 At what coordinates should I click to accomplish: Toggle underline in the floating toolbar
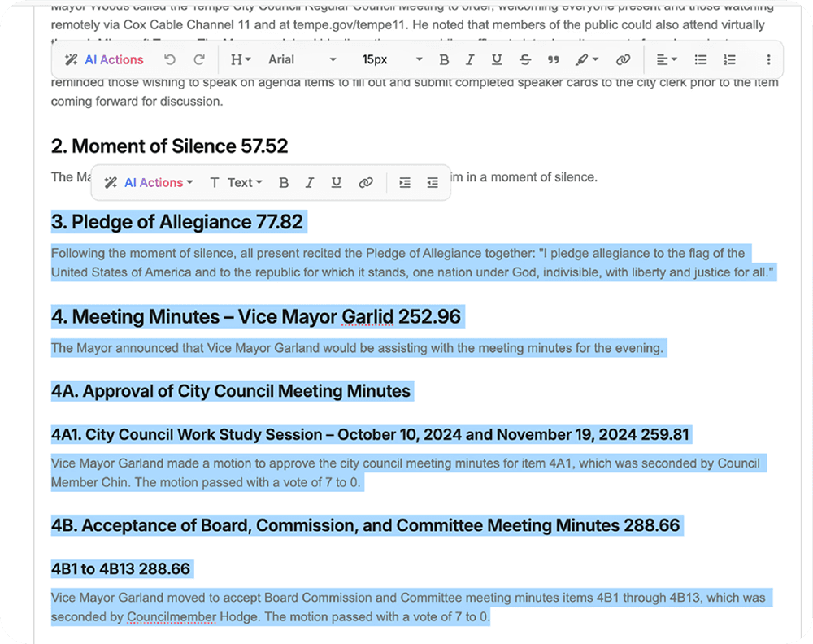(336, 182)
